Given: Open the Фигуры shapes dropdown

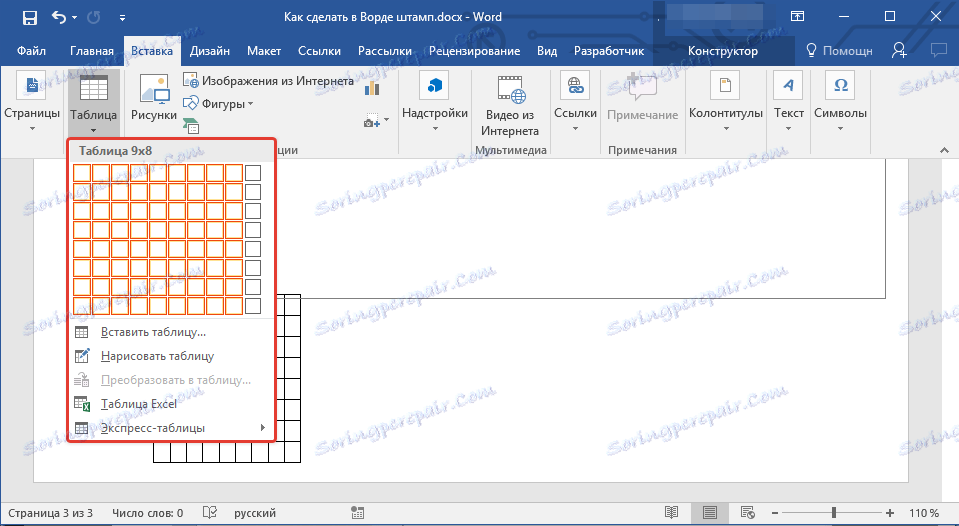Looking at the screenshot, I should click(x=218, y=103).
